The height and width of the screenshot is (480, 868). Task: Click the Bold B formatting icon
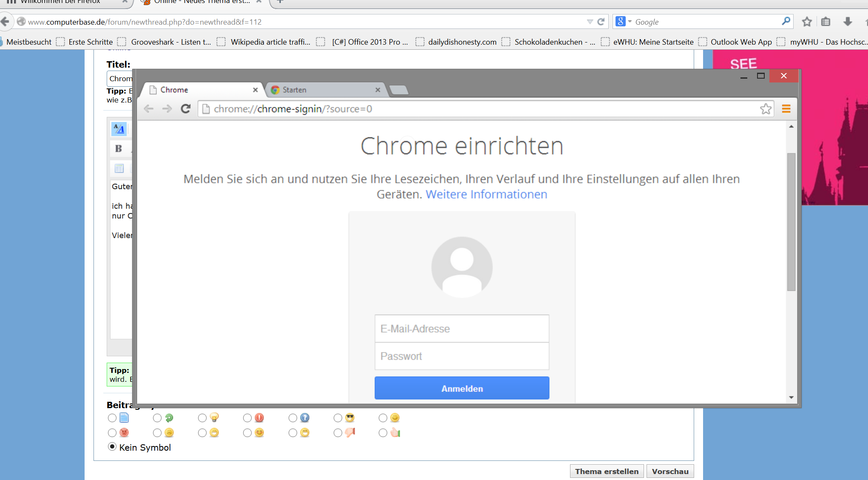119,148
